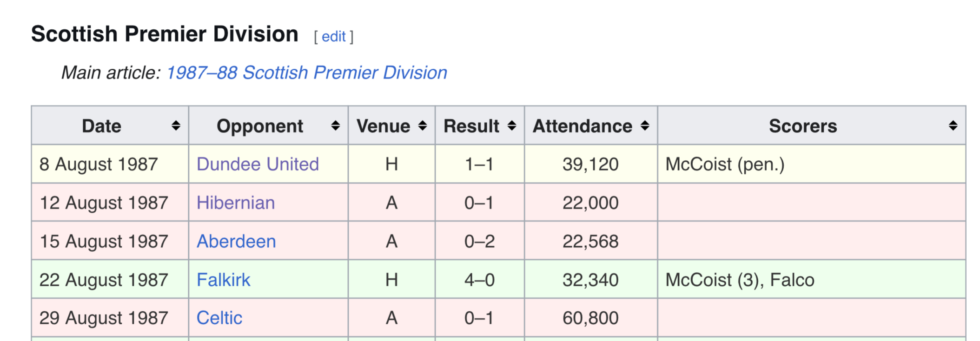Image resolution: width=980 pixels, height=341 pixels.
Task: Click the Opponent column sort arrows
Action: tap(335, 125)
